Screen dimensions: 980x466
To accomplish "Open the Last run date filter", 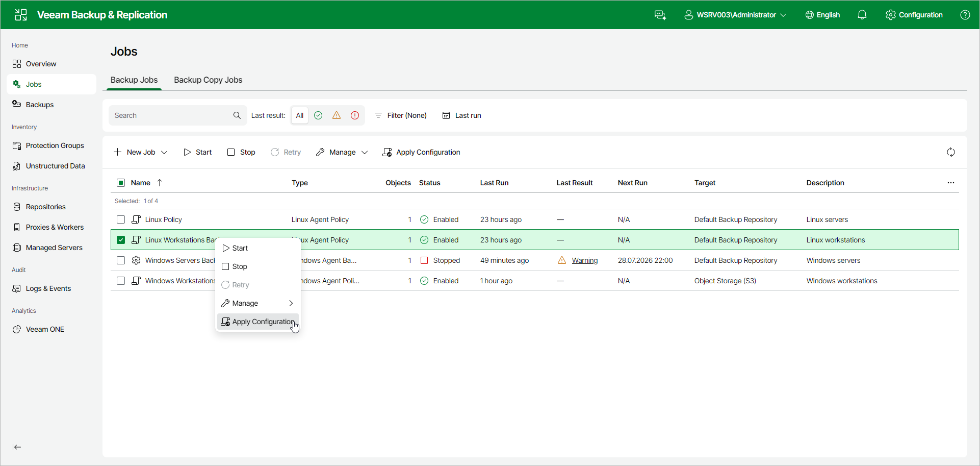I will coord(461,115).
